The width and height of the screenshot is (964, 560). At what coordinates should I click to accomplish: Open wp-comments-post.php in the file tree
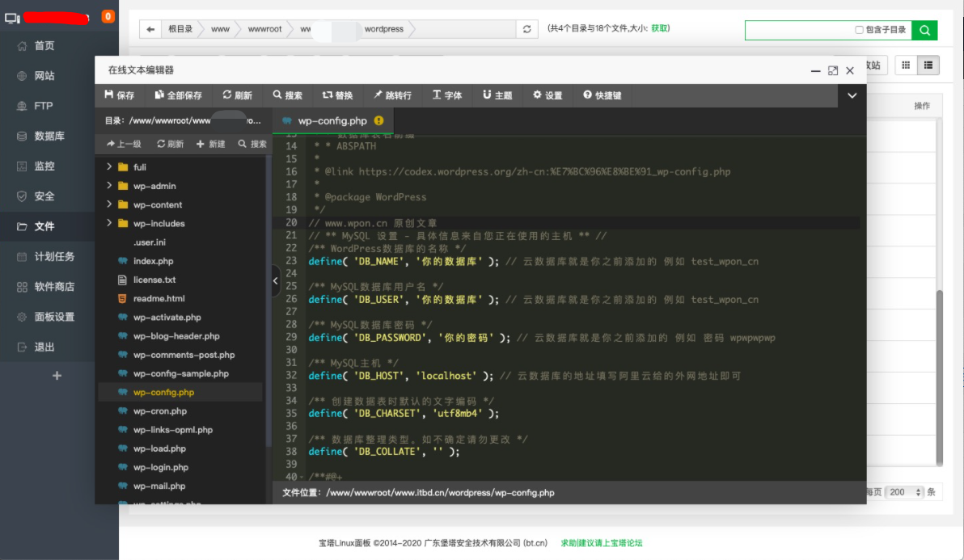[x=184, y=354]
